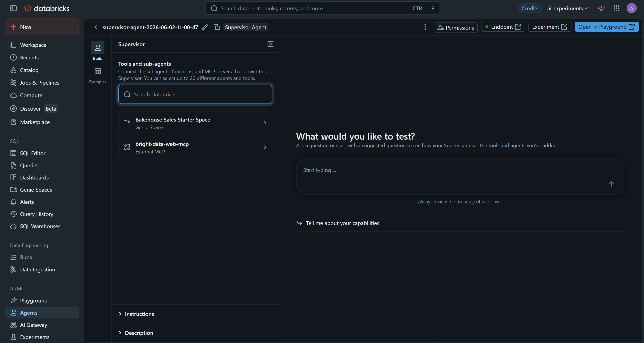Screen dimensions: 644x343
Task: Open Discover Beta page
Action: 42,109
